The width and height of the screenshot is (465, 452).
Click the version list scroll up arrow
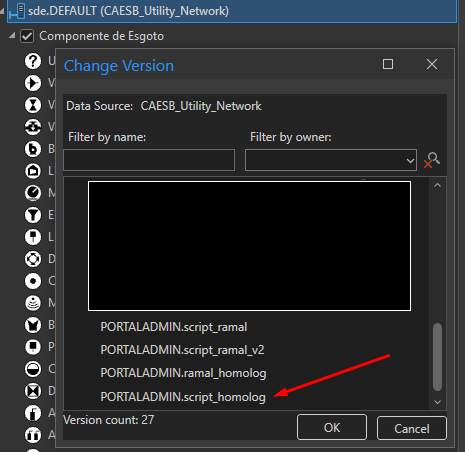(x=437, y=185)
